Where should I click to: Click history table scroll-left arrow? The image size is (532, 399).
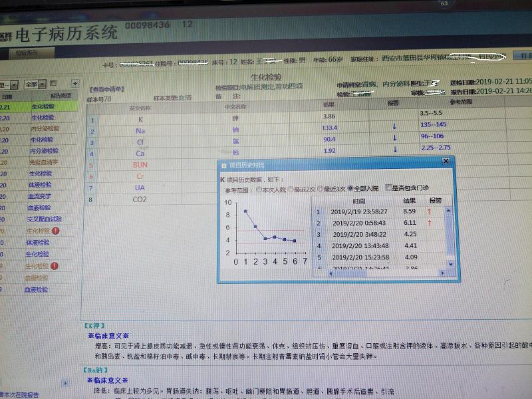pos(331,273)
